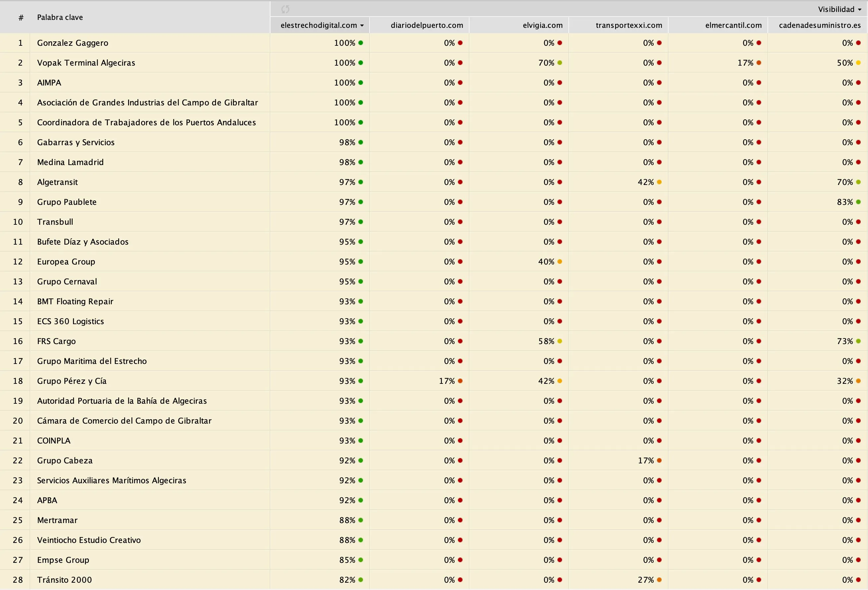This screenshot has width=868, height=590.
Task: Select the AIMPA keyword row
Action: tap(434, 83)
